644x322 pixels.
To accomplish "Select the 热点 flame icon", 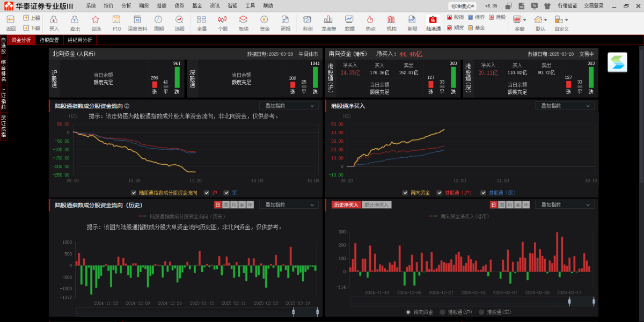I will click(370, 22).
